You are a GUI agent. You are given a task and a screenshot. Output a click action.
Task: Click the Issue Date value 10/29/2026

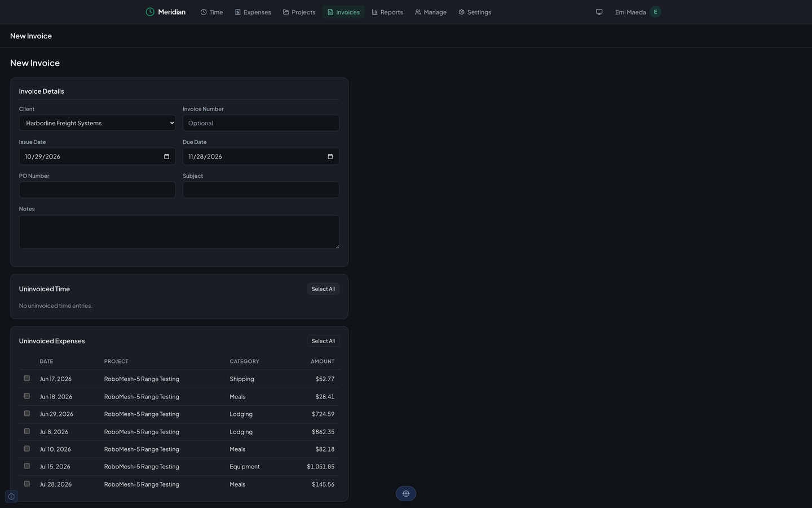(x=43, y=157)
